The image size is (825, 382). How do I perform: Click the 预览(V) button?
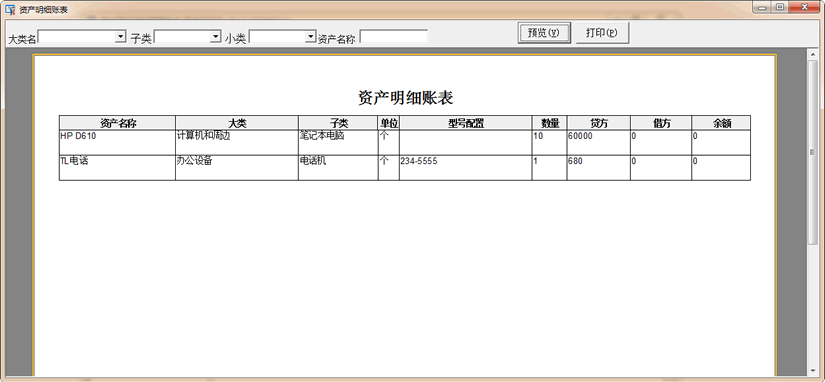pos(544,33)
